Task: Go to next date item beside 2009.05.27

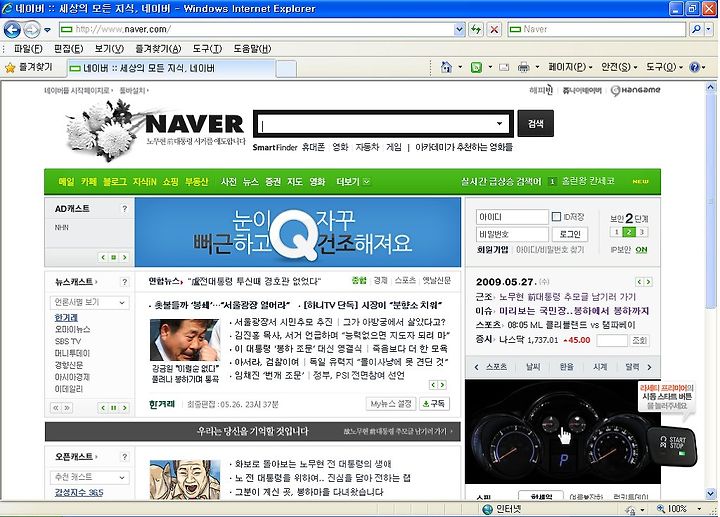Action: pos(648,282)
